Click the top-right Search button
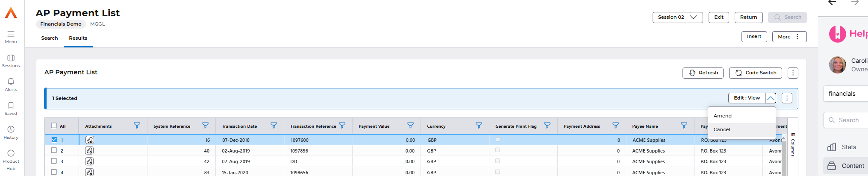868x176 pixels. point(787,18)
